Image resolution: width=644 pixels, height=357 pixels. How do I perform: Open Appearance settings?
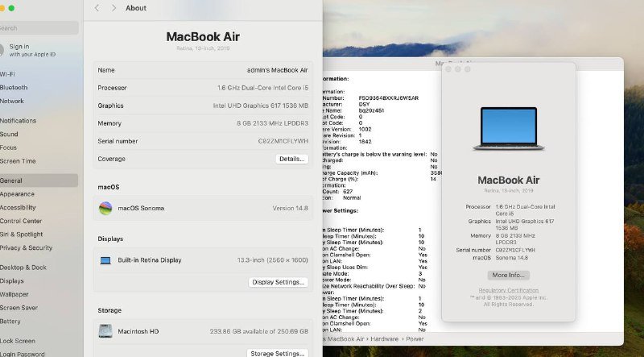tap(17, 194)
